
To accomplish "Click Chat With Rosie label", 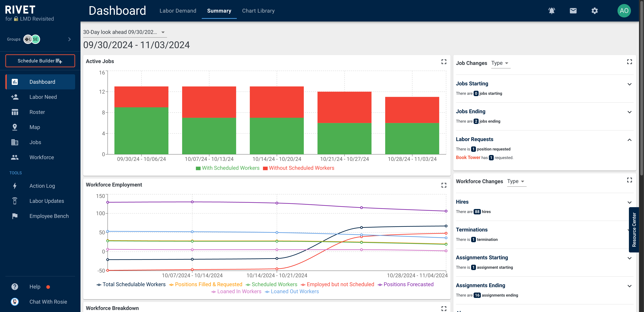I will click(48, 302).
